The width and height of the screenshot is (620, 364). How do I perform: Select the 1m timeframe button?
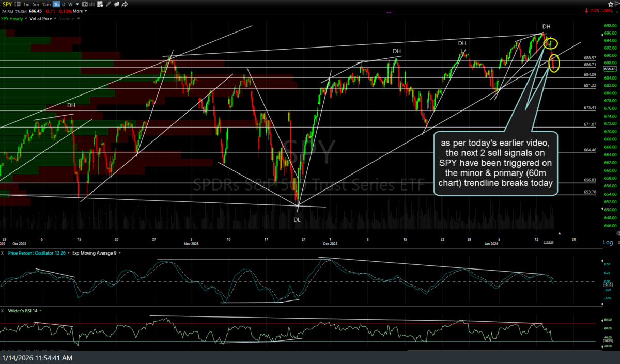click(26, 4)
